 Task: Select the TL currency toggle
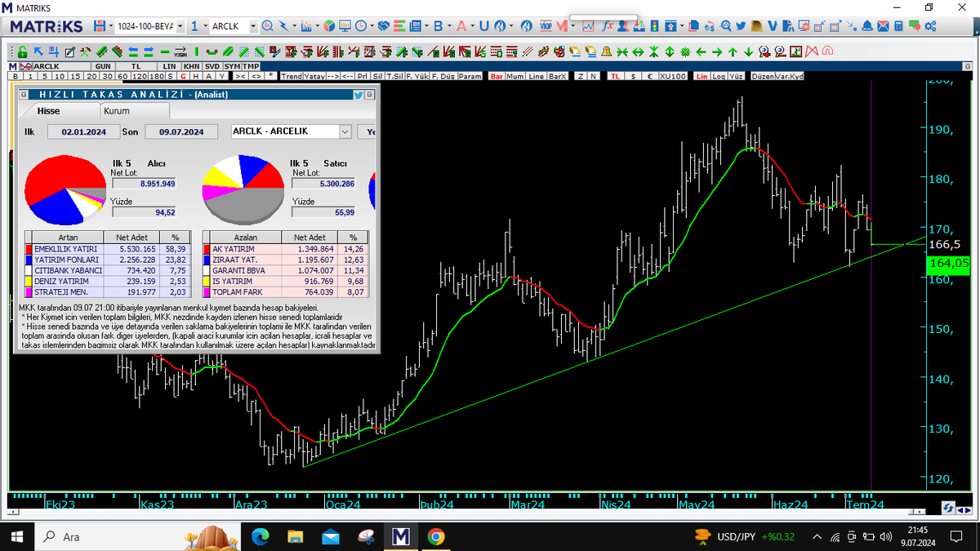pyautogui.click(x=615, y=76)
